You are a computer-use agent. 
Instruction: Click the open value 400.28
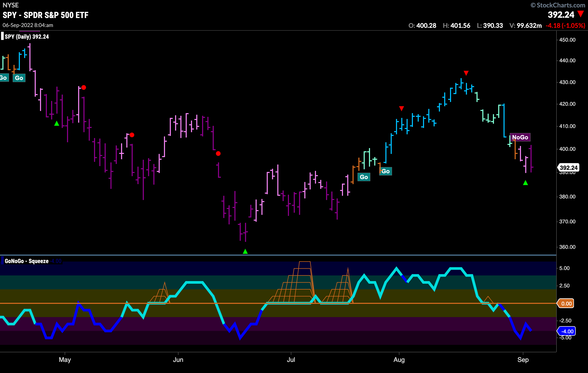426,26
